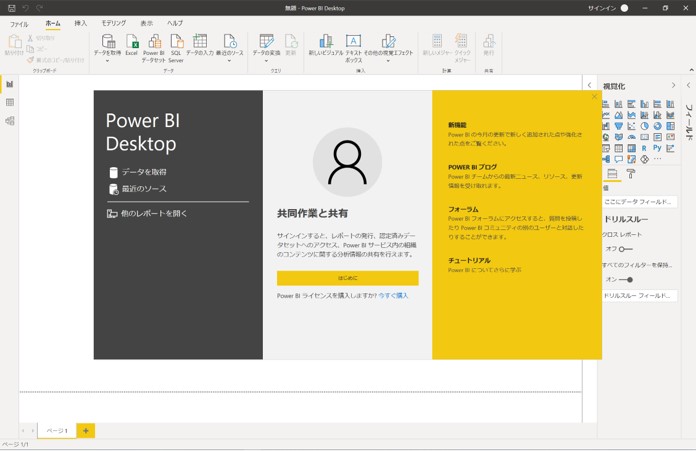Click the drillthrough fields drop area

click(639, 296)
